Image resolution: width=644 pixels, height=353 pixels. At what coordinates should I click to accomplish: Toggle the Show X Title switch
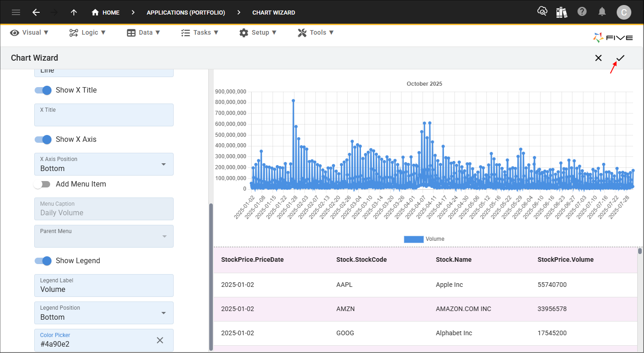43,90
